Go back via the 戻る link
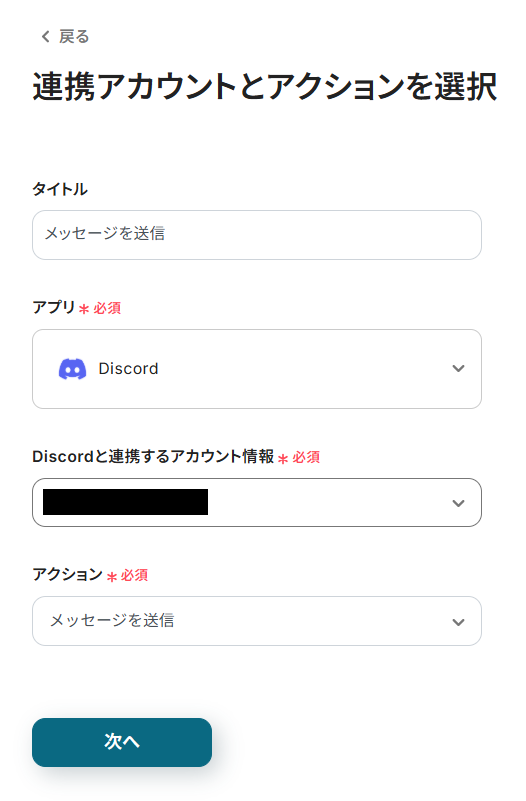Viewport: 526px width, 801px height. [74, 36]
